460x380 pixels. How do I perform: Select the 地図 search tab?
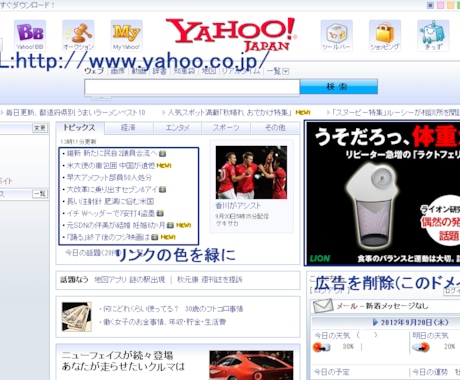(x=209, y=71)
